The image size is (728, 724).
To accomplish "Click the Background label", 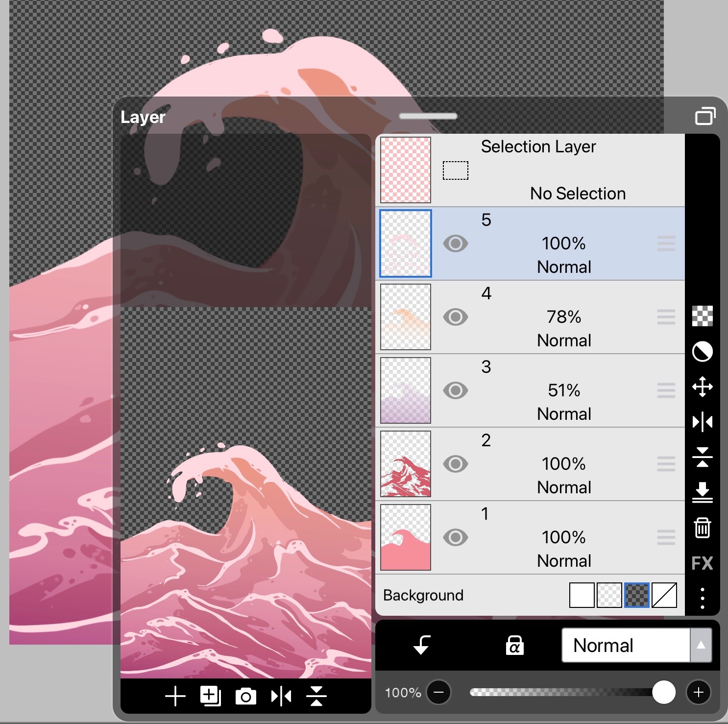I will pos(423,595).
